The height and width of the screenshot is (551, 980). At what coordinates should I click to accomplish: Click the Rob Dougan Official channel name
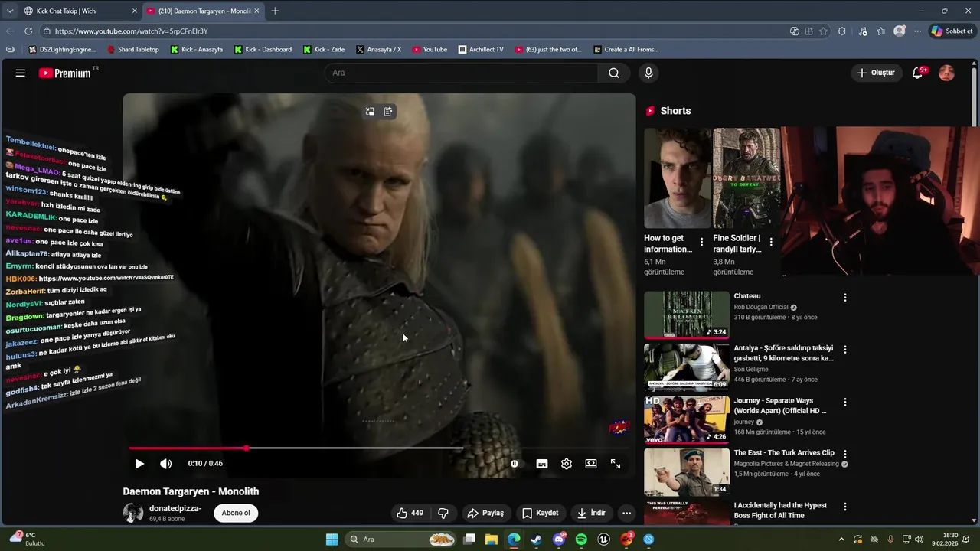(761, 308)
